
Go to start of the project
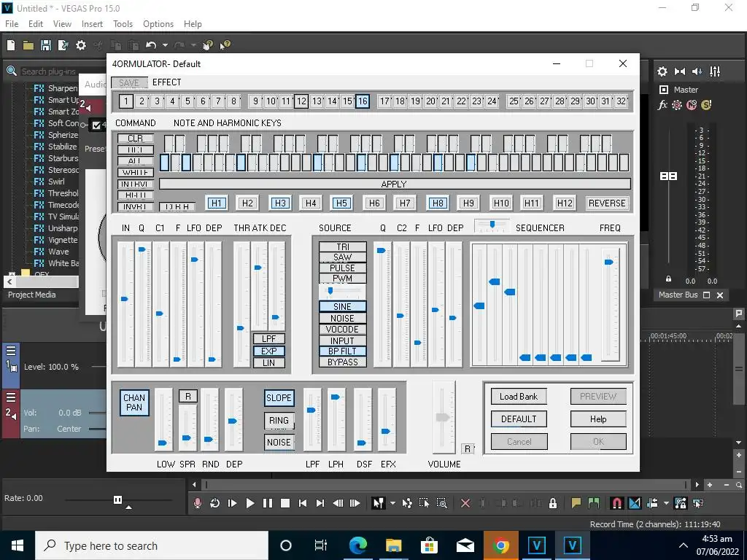coord(303,503)
